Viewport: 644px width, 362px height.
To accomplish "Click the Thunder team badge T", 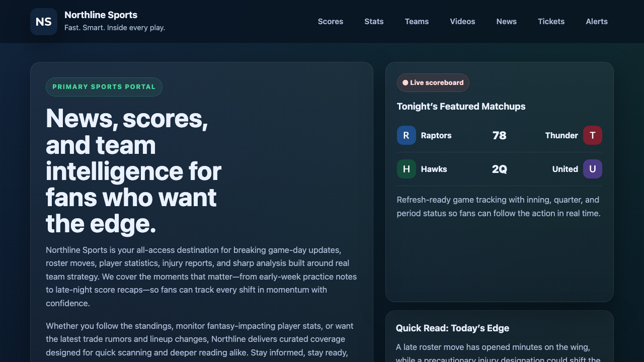I will click(x=592, y=135).
